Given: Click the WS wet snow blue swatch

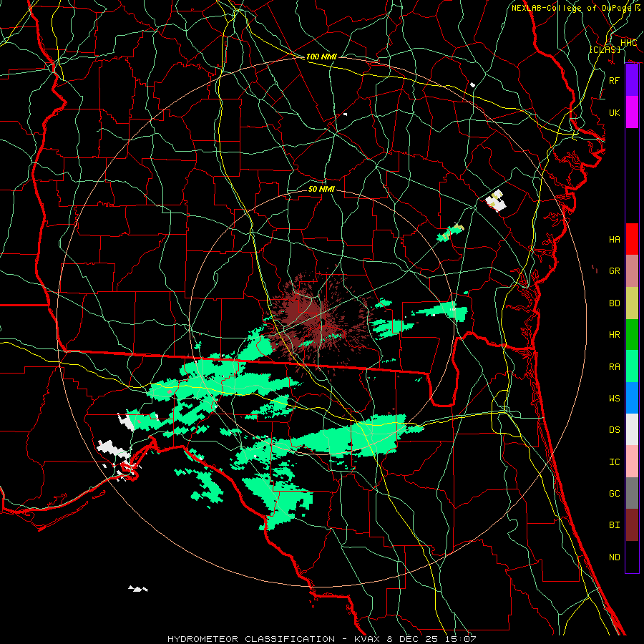Looking at the screenshot, I should click(632, 398).
